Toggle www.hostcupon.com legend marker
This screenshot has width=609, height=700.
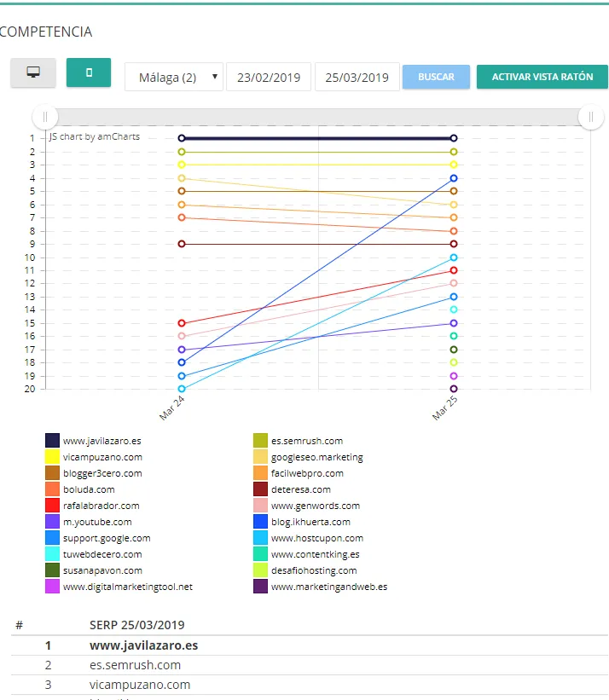click(x=261, y=538)
